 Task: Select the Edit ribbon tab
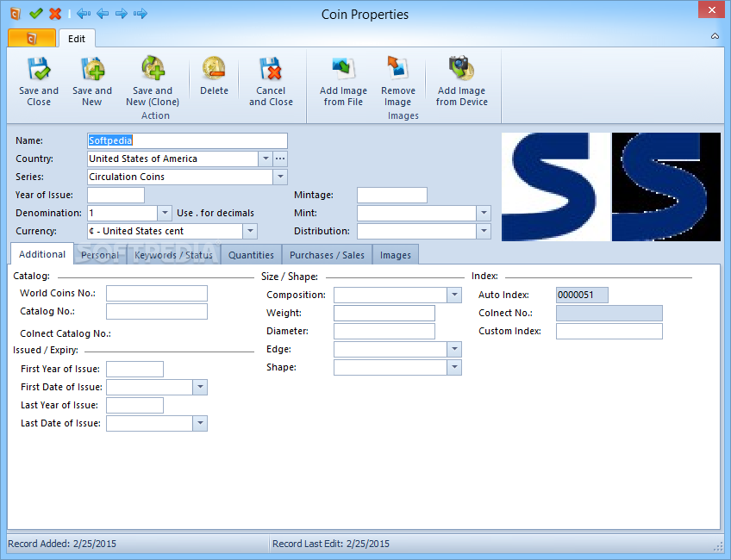point(77,39)
